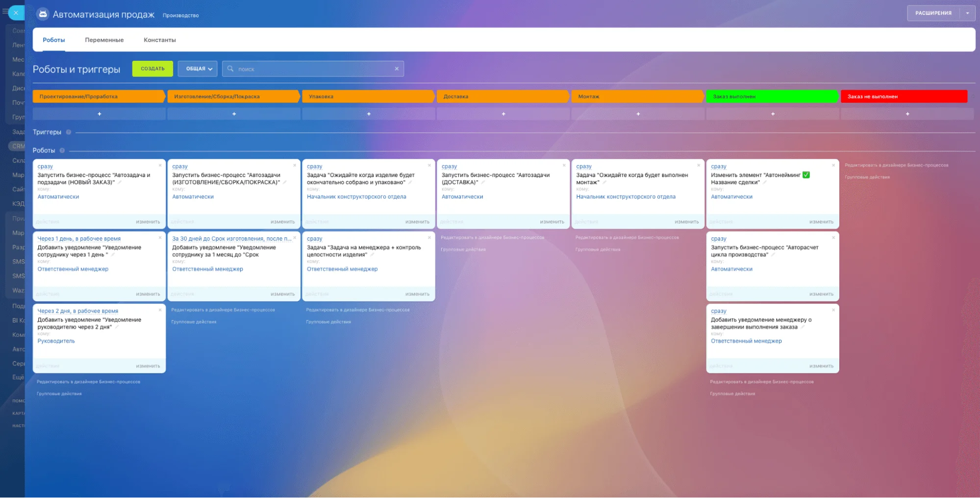Add robot under Доставка with the plus
980x498 pixels.
(503, 114)
